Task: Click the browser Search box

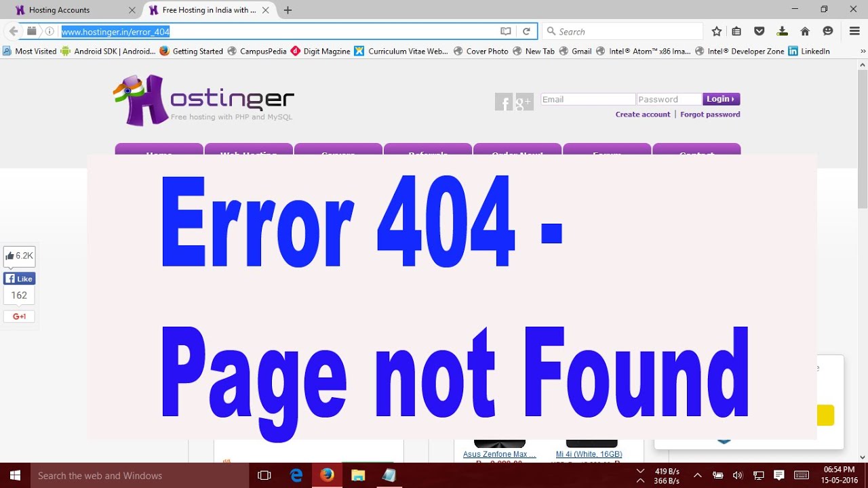Action: 623,31
